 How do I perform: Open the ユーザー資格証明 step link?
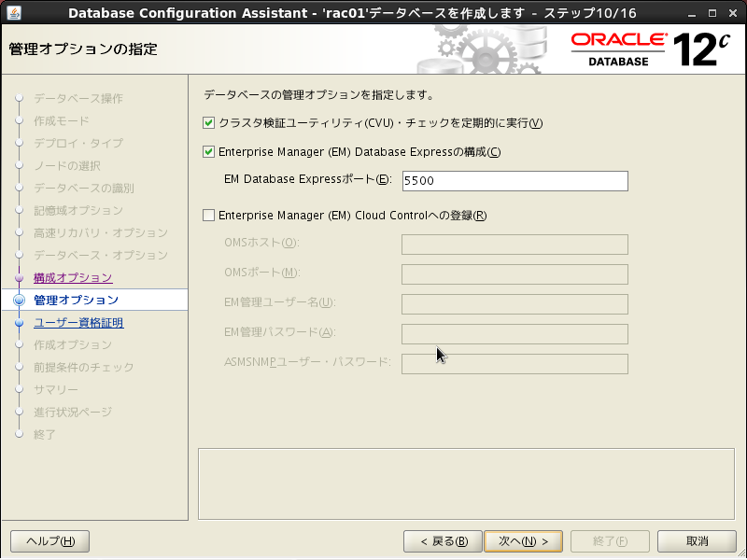click(x=78, y=323)
